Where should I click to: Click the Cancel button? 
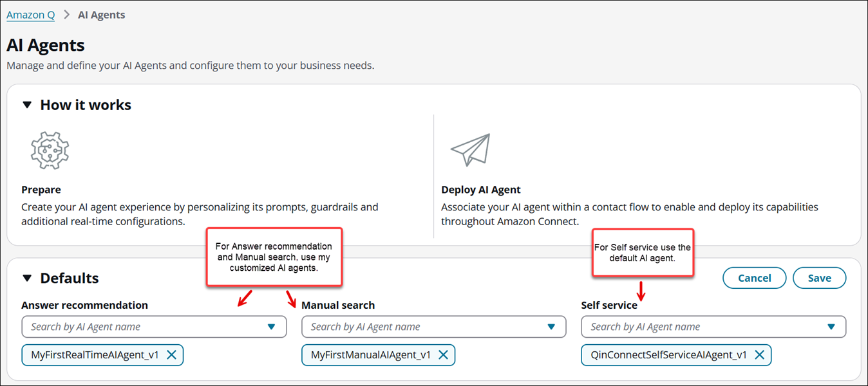click(x=755, y=278)
